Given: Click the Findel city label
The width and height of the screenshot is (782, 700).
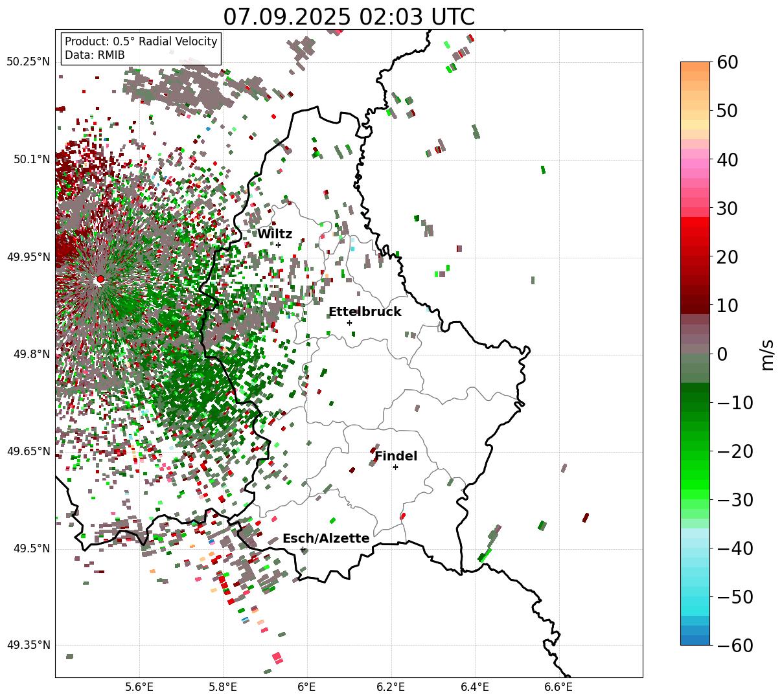Looking at the screenshot, I should coord(396,456).
